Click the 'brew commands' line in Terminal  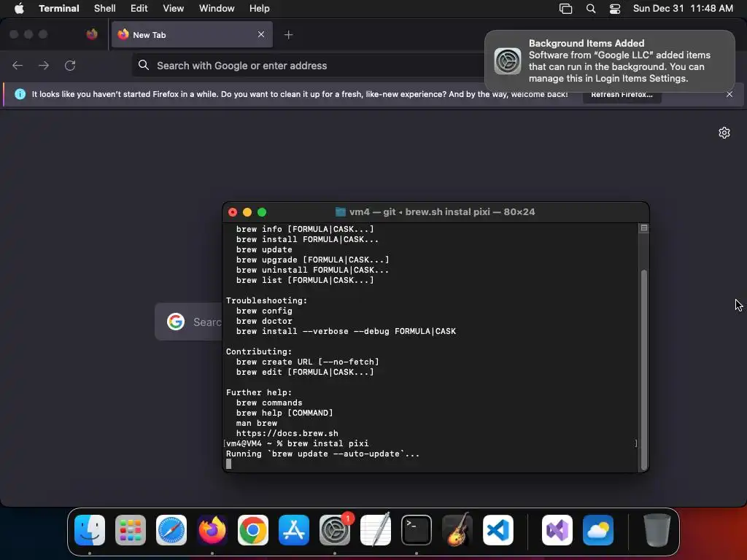point(269,402)
